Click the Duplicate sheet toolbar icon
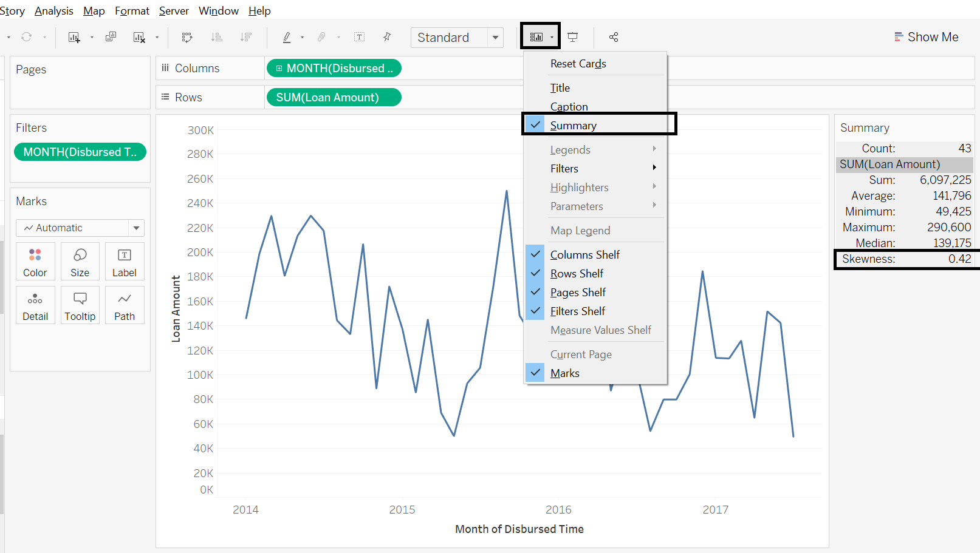980x553 pixels. 111,37
